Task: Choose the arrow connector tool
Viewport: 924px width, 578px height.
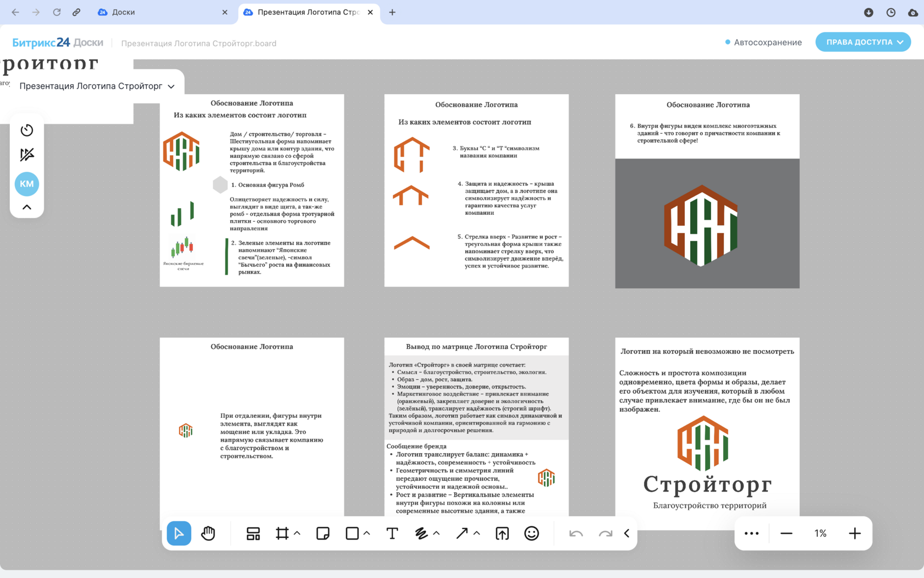Action: click(462, 533)
